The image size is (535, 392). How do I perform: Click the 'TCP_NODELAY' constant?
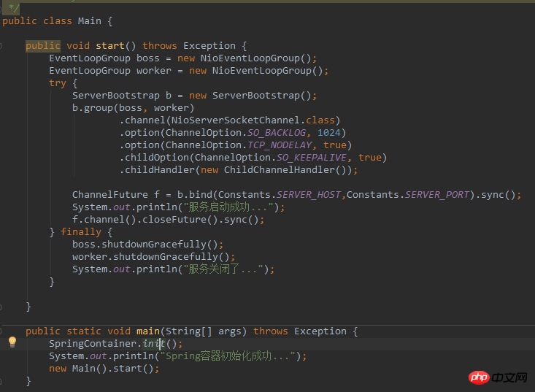(280, 145)
